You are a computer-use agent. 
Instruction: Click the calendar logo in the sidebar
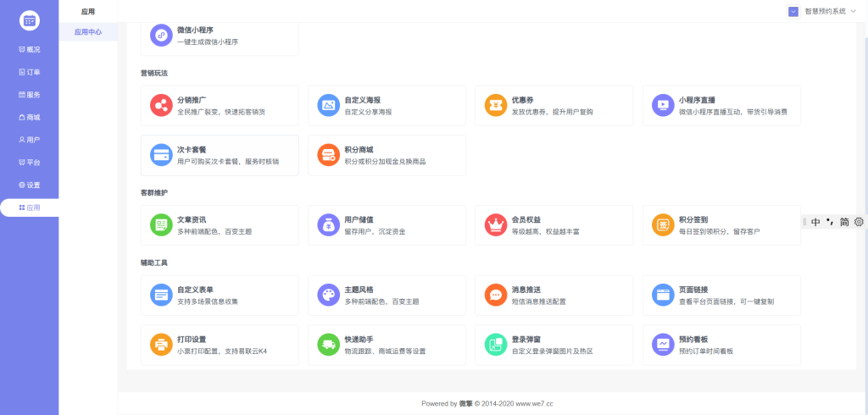pos(30,20)
